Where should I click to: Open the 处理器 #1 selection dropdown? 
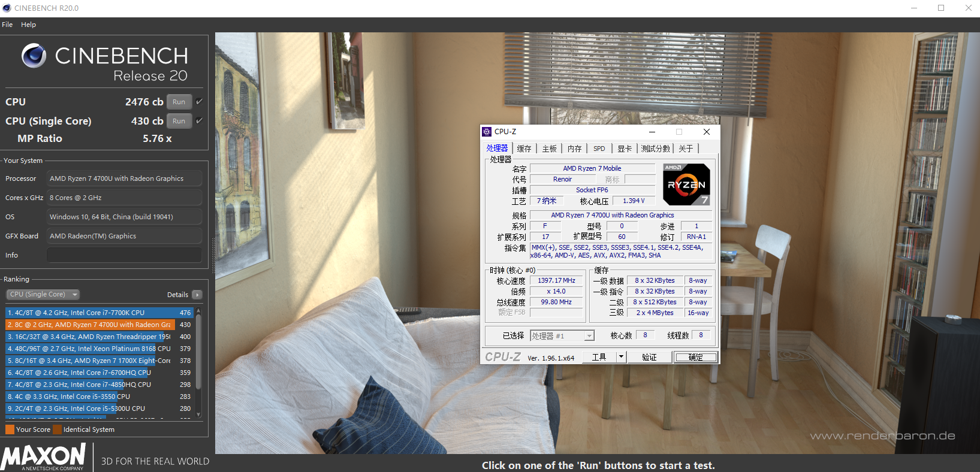tap(562, 336)
